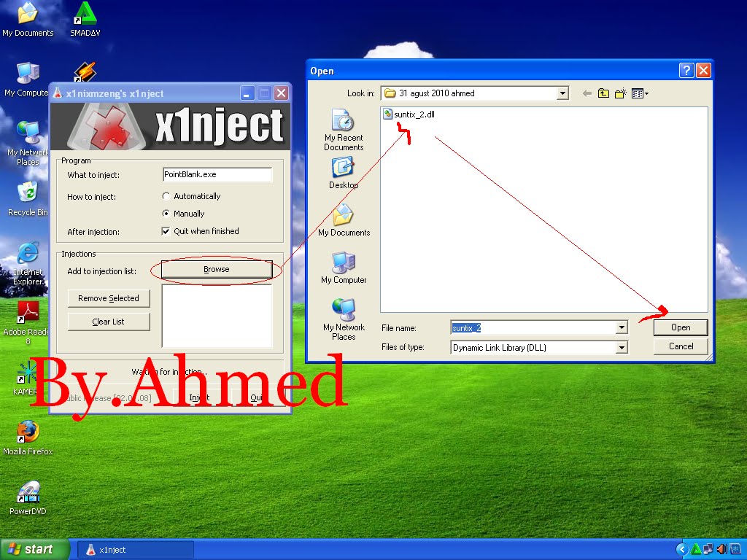747x560 pixels.
Task: Click x1nject taskbar button
Action: click(x=135, y=550)
